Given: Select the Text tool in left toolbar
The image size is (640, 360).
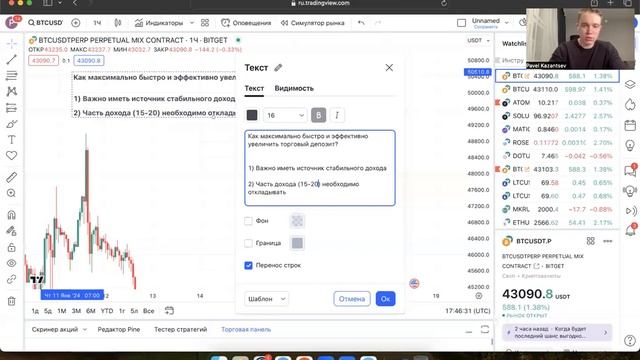Looking at the screenshot, I should pyautogui.click(x=11, y=140).
